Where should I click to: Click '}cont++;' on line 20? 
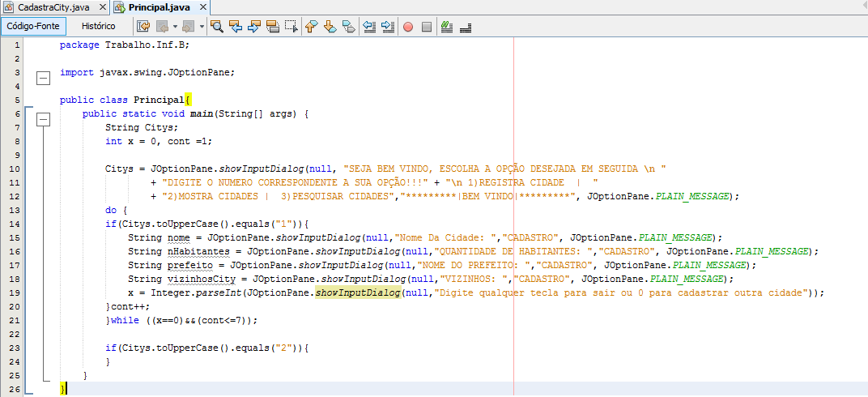pyautogui.click(x=127, y=307)
